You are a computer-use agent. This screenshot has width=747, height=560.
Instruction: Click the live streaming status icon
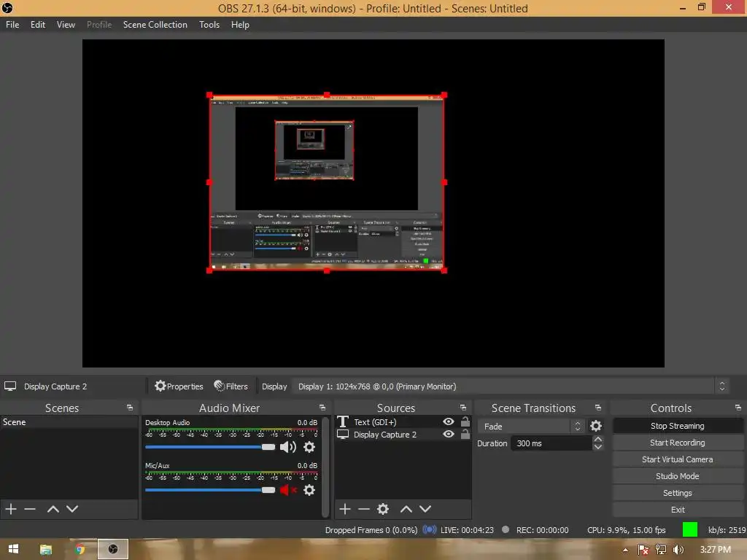point(429,529)
